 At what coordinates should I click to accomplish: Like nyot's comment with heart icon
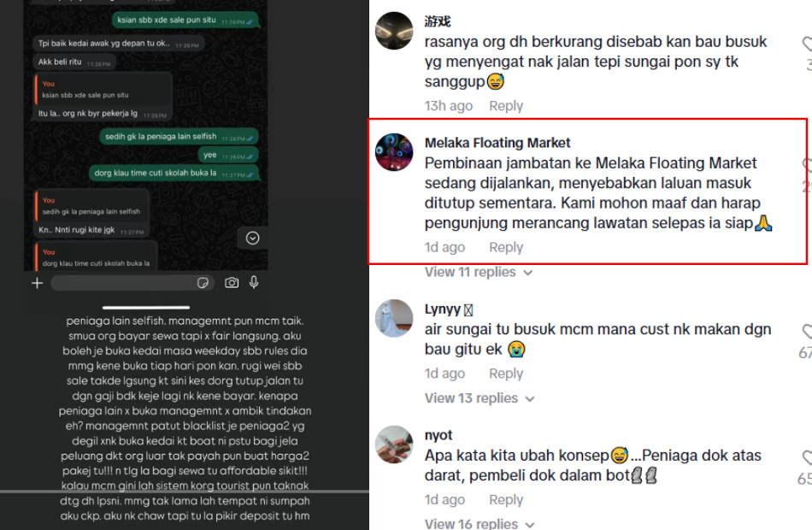[807, 458]
